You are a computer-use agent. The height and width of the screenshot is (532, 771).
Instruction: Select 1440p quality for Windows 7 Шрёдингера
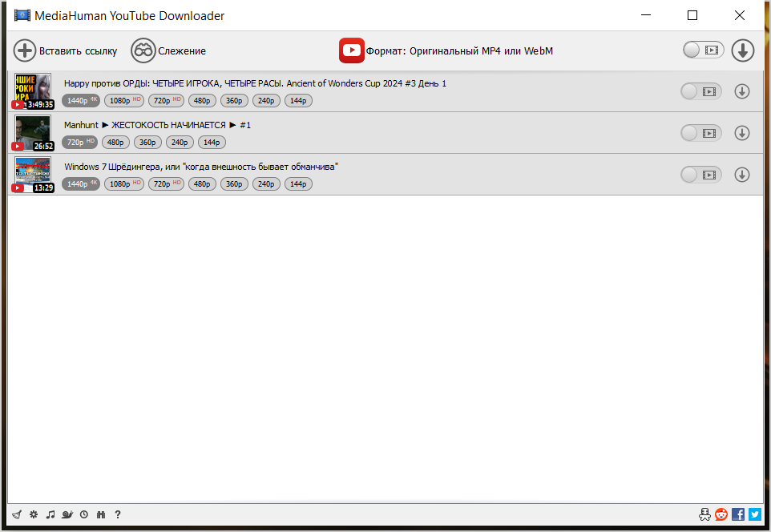tap(81, 184)
